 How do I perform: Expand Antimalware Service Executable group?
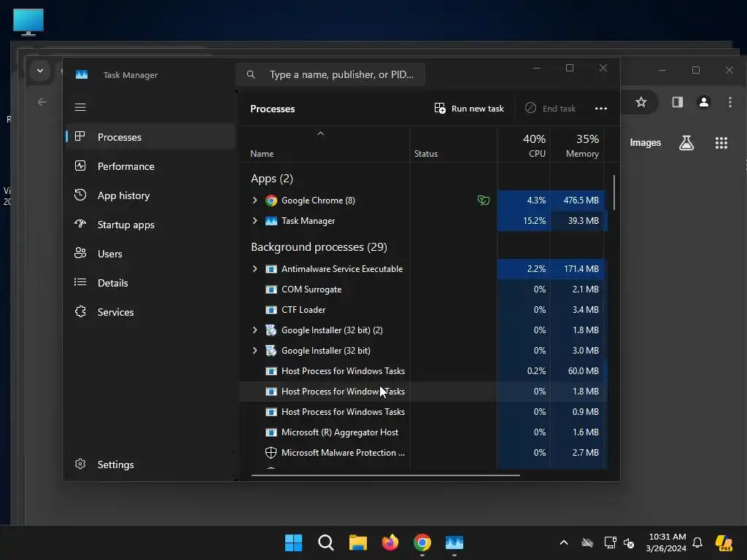pos(255,269)
